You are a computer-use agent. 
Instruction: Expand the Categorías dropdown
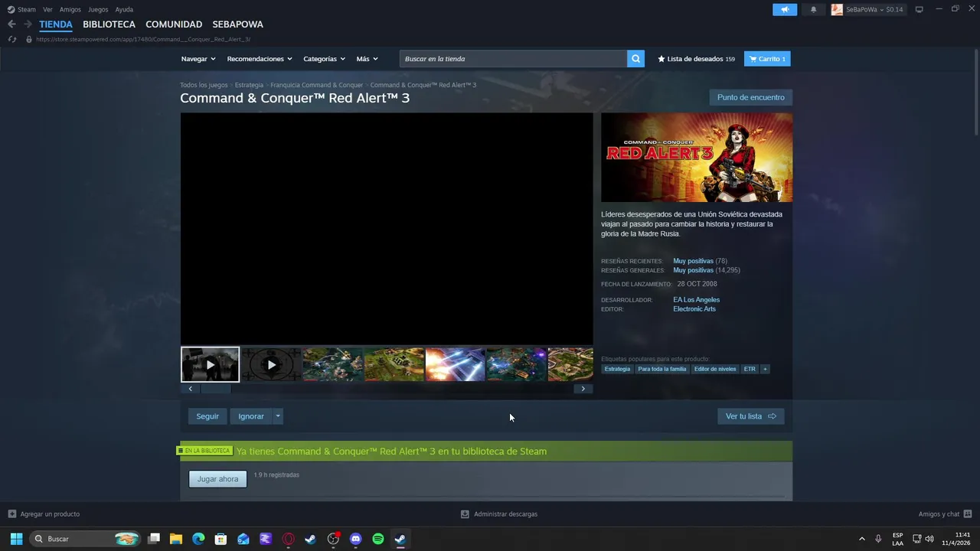pos(324,59)
